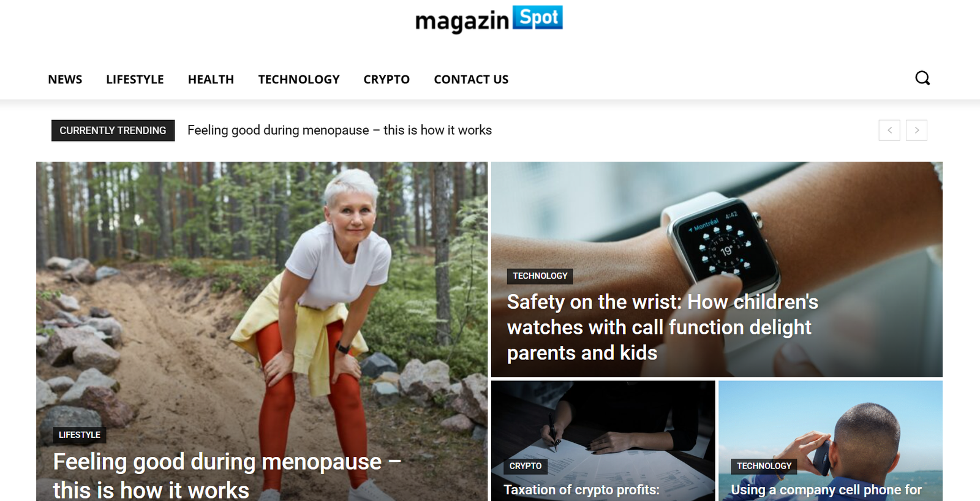Open the Lifestyle menu item
The image size is (980, 501).
pyautogui.click(x=135, y=80)
